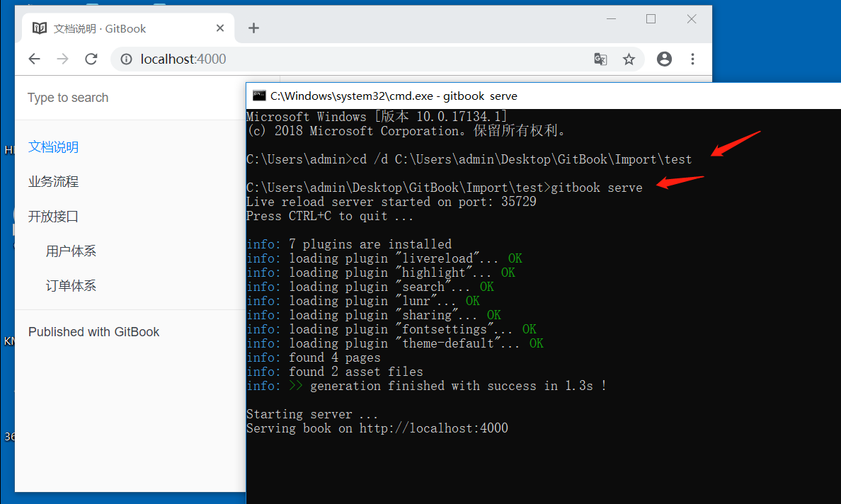
Task: Open the Google Translate page icon
Action: point(600,59)
